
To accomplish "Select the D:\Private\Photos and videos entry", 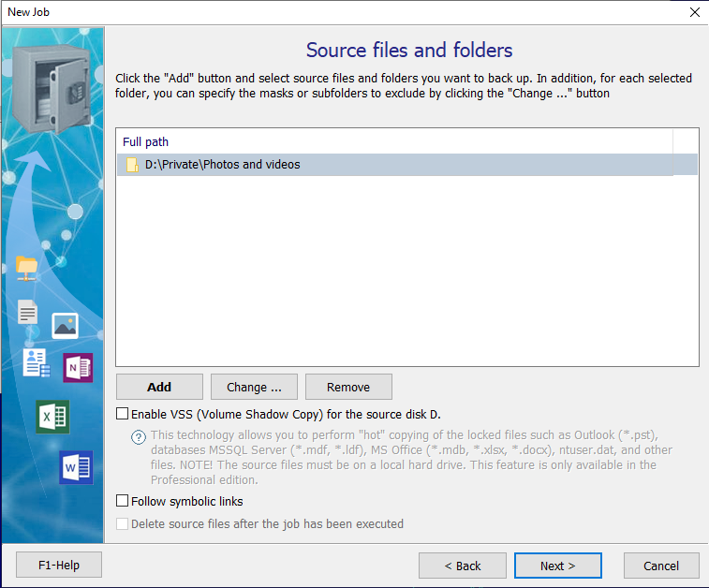I will [223, 165].
